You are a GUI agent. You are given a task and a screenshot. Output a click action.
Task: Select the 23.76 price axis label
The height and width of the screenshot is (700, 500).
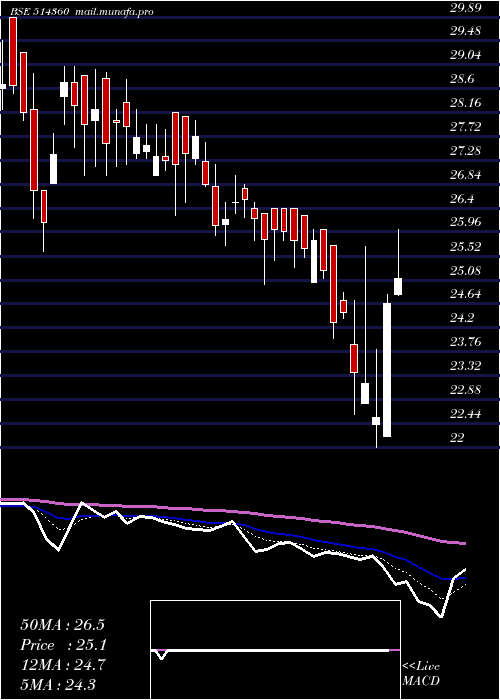(x=466, y=342)
